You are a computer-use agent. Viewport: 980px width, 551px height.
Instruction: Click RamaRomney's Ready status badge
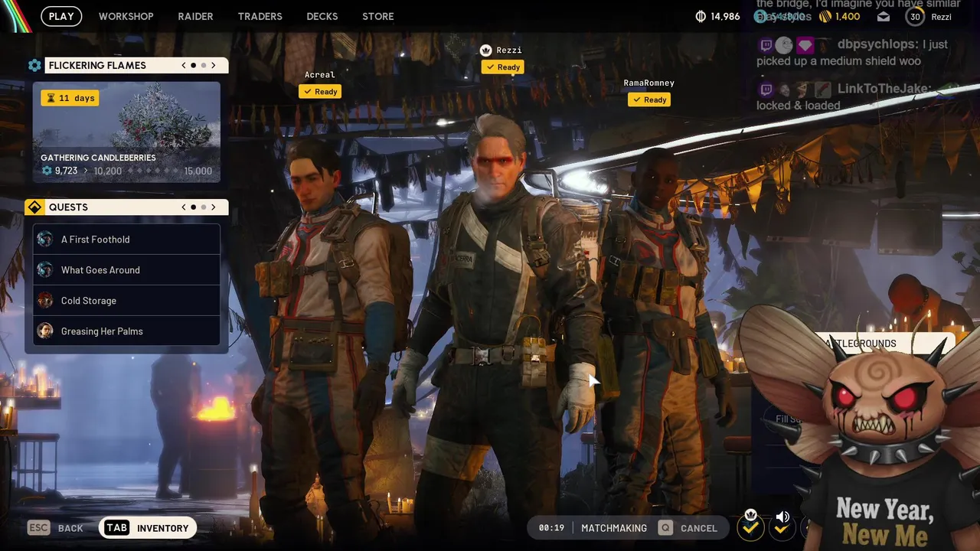649,99
